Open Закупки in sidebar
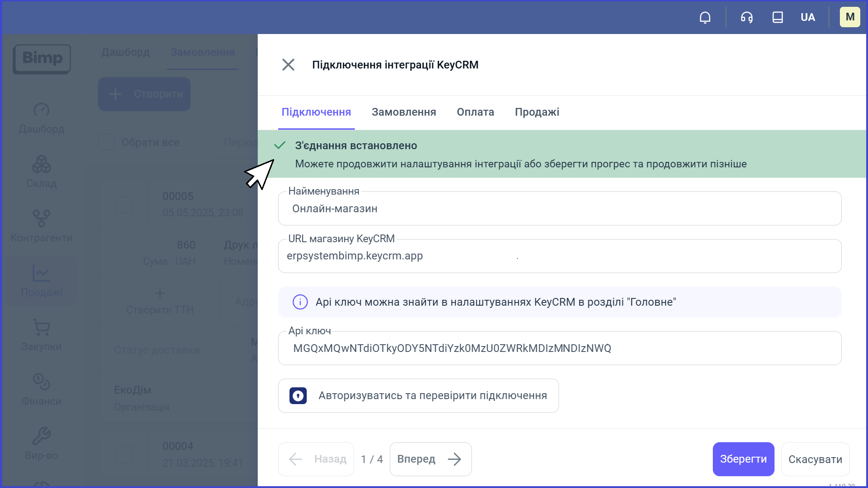Image resolution: width=868 pixels, height=488 pixels. (x=41, y=336)
